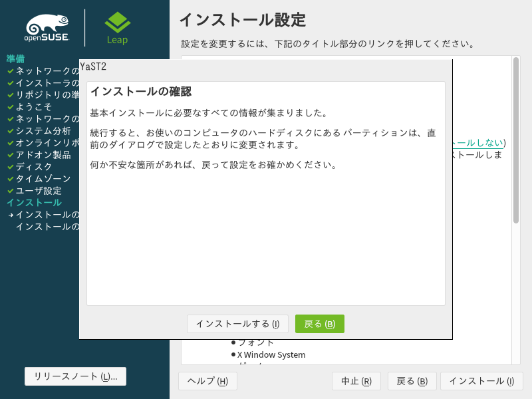532x399 pixels.
Task: Select ユーザ設定 step in sidebar
Action: [x=39, y=191]
